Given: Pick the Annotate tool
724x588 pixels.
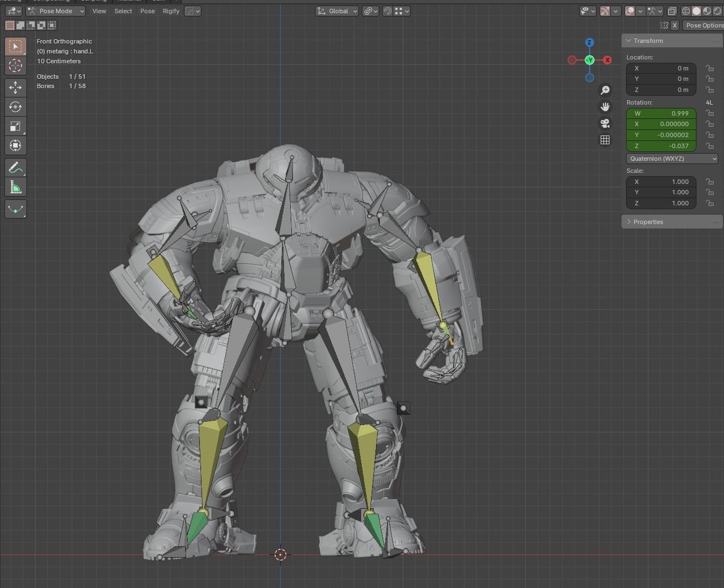Looking at the screenshot, I should (x=15, y=168).
